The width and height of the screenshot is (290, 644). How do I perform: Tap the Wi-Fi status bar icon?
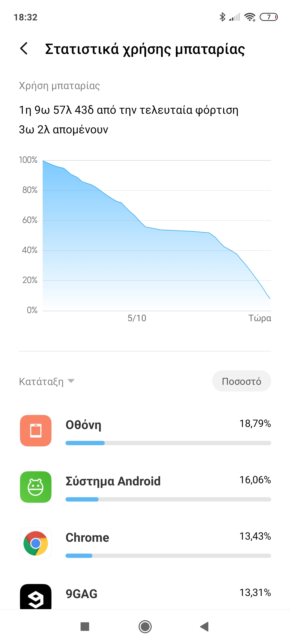(250, 17)
